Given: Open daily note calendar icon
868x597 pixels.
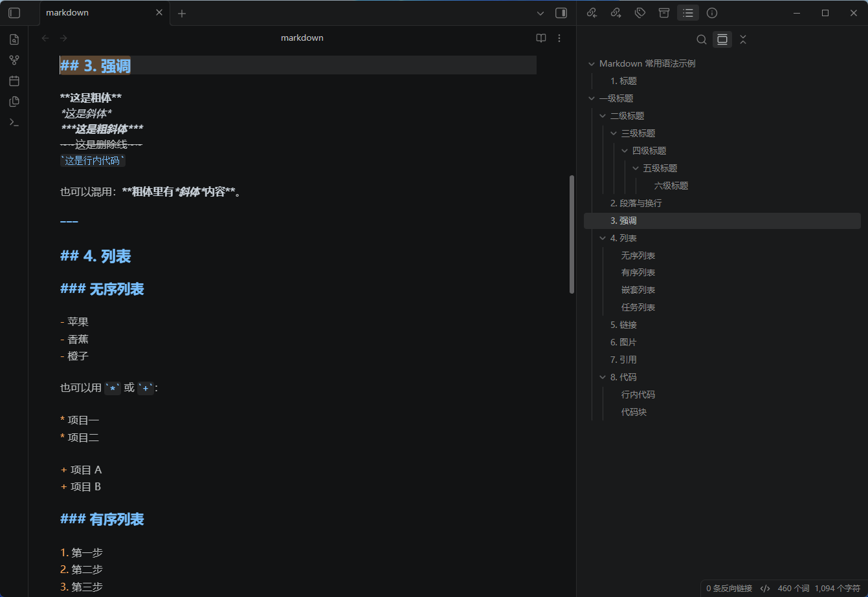Looking at the screenshot, I should pos(14,81).
